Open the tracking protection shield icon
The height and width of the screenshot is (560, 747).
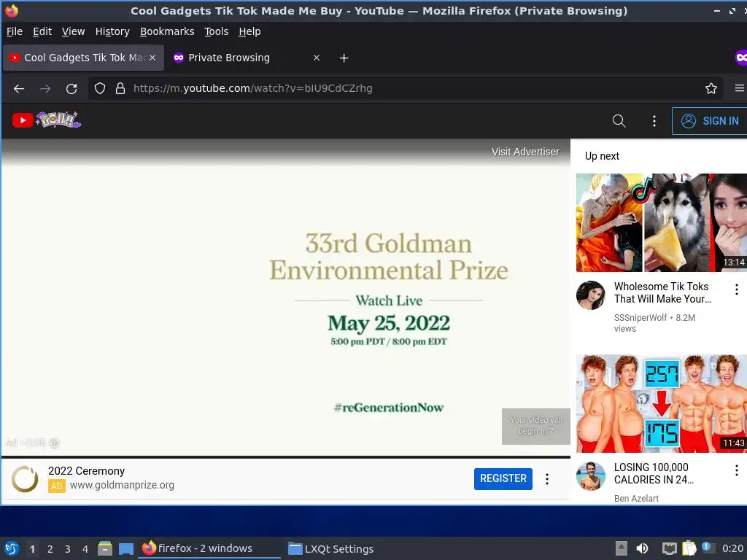tap(99, 88)
